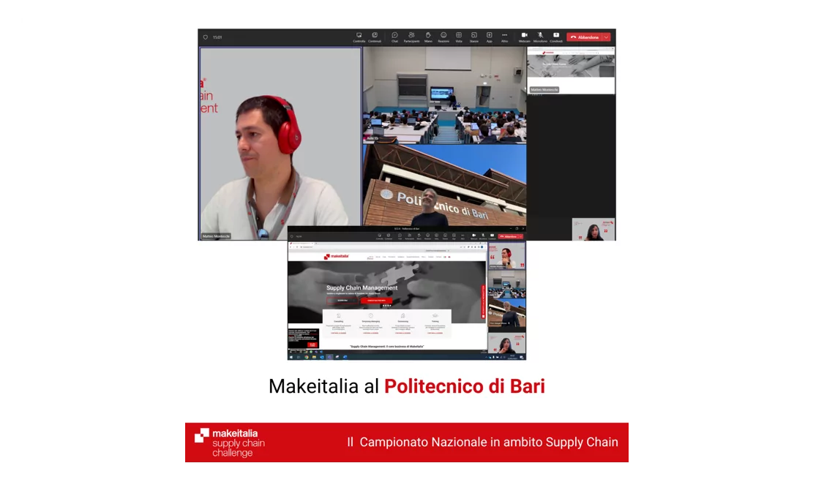Click Condividi to share content in top Teams window

pyautogui.click(x=556, y=37)
